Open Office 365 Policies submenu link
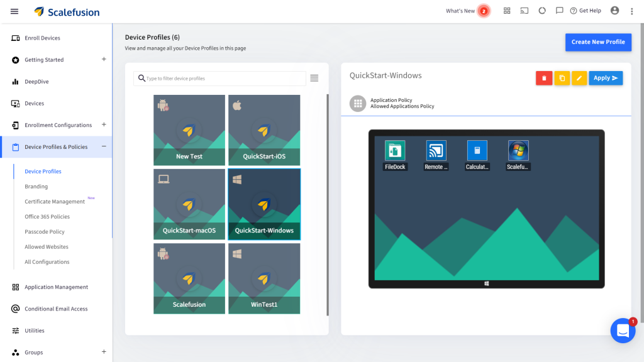The width and height of the screenshot is (644, 362). 47,217
